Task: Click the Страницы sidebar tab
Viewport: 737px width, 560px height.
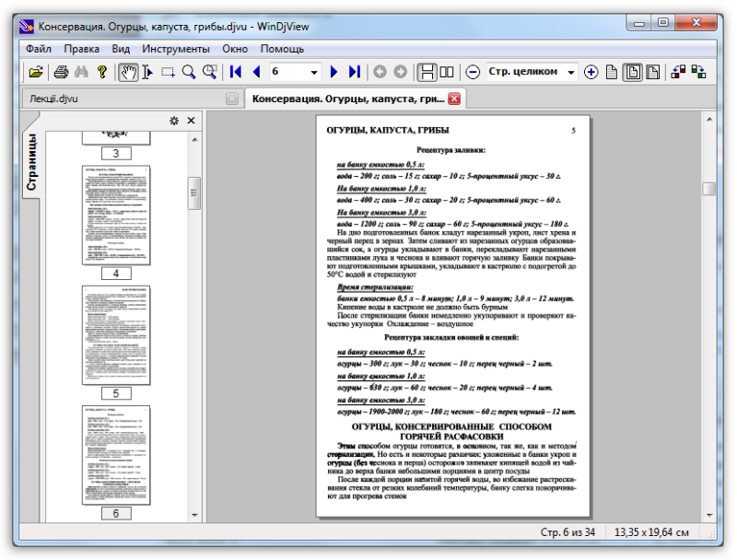Action: pyautogui.click(x=31, y=161)
